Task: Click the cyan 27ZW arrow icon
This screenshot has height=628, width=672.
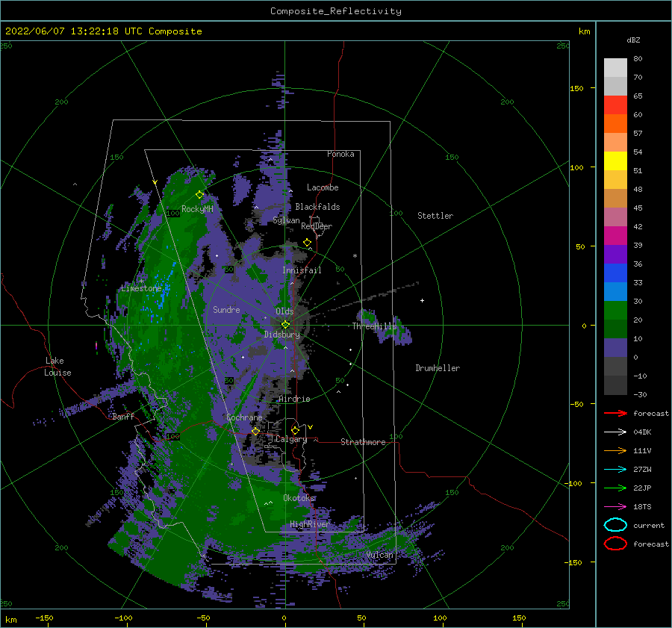Action: pyautogui.click(x=615, y=469)
